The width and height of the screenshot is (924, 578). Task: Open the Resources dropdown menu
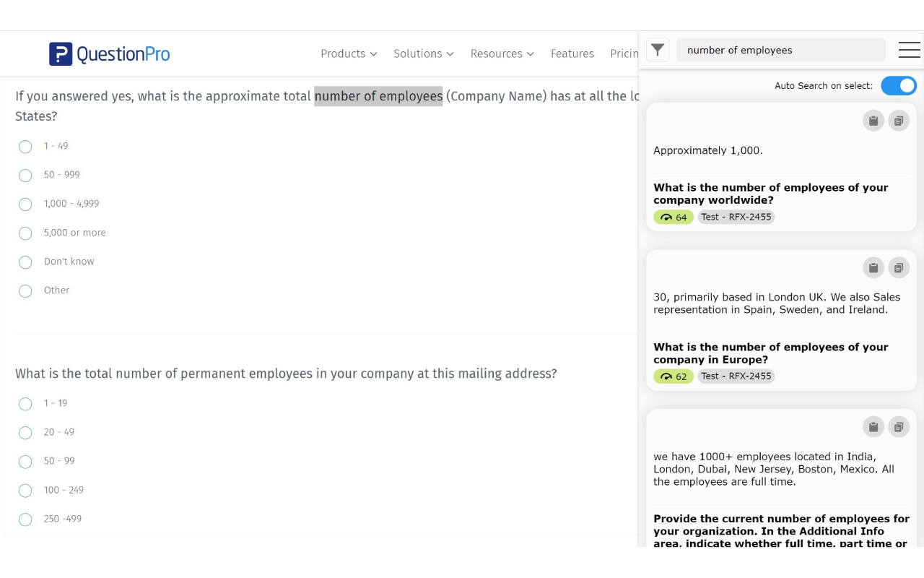502,53
